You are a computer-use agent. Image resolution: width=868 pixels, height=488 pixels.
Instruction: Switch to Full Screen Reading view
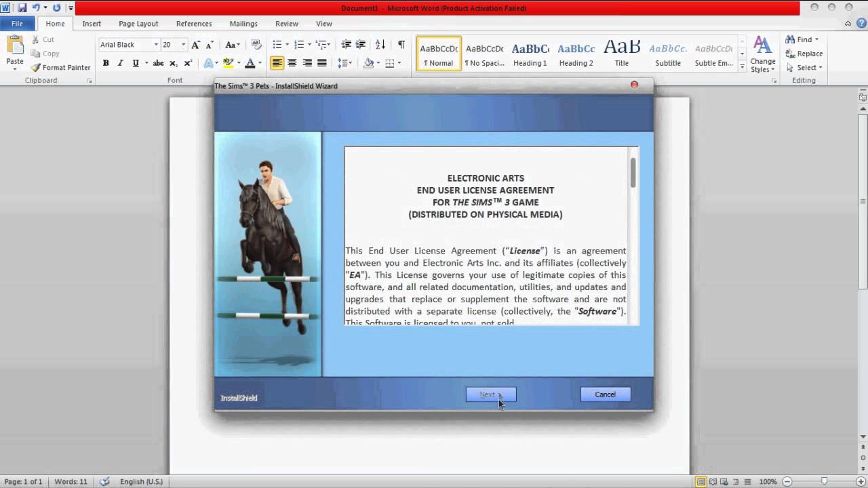(714, 482)
